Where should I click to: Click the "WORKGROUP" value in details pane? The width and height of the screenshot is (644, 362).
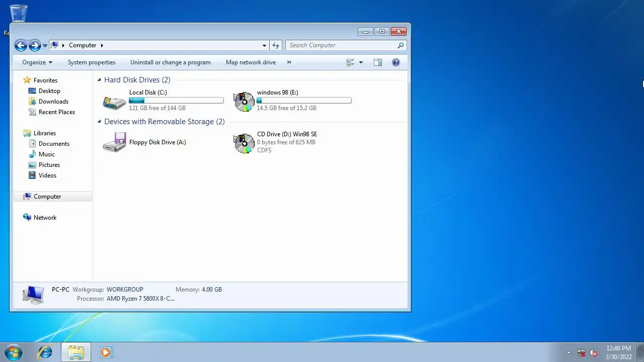click(x=125, y=290)
